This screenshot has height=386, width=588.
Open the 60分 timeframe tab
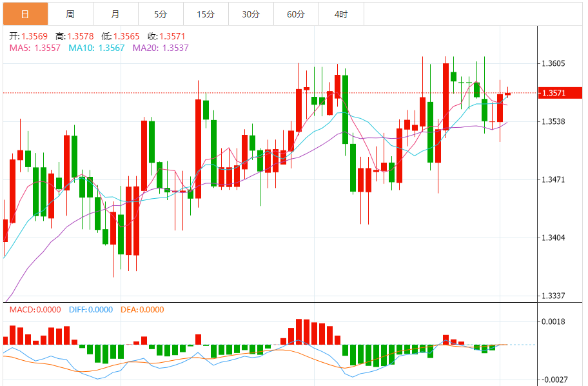coord(296,14)
